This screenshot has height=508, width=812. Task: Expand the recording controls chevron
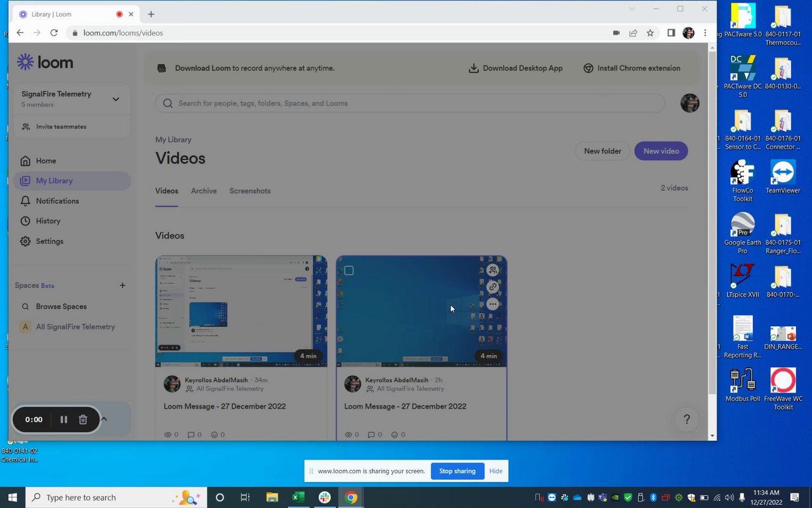click(104, 419)
